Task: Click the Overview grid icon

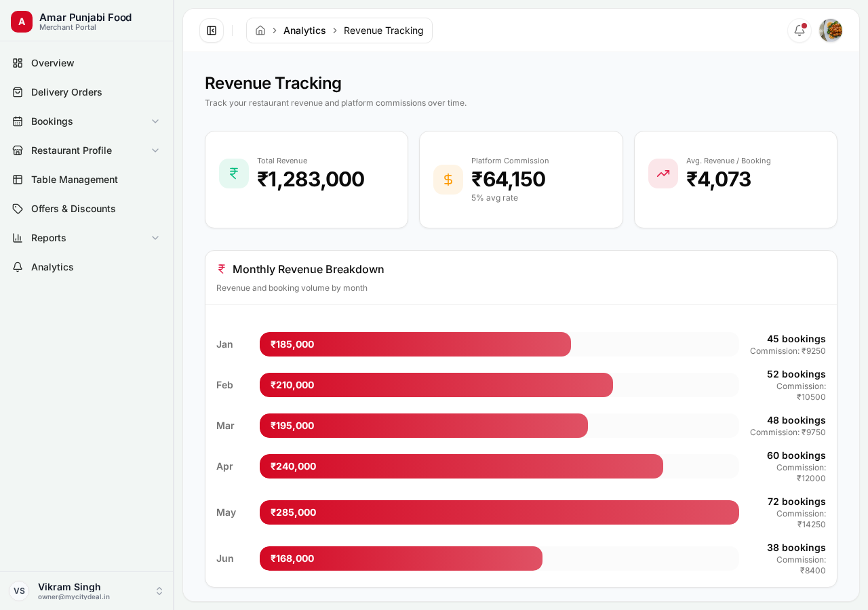Action: point(18,63)
